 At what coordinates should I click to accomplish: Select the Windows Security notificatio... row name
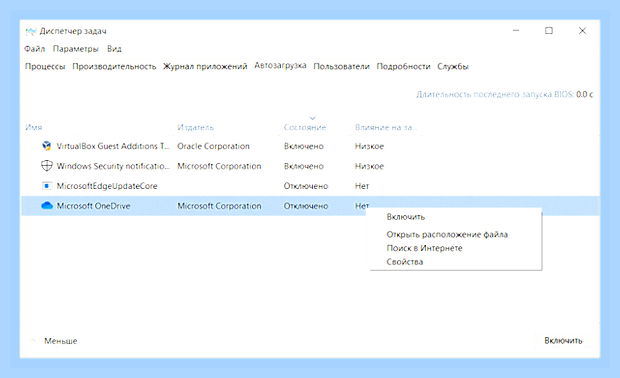pyautogui.click(x=113, y=166)
